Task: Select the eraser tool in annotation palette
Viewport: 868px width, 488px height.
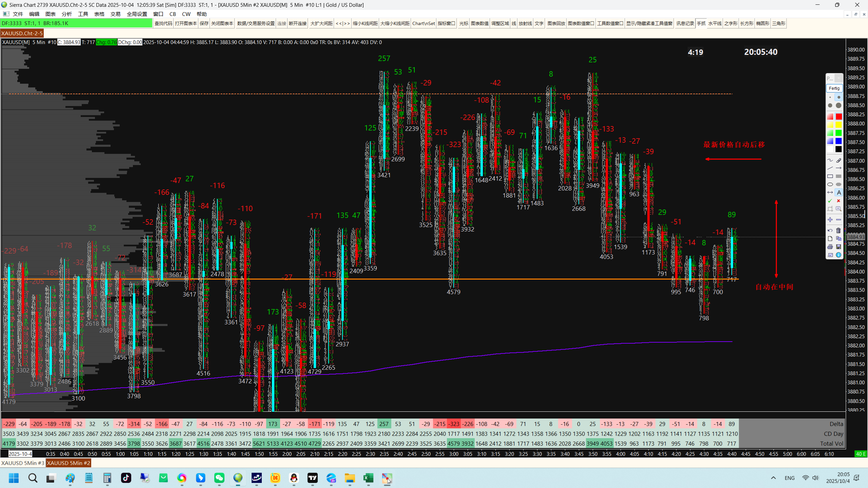Action: [839, 160]
